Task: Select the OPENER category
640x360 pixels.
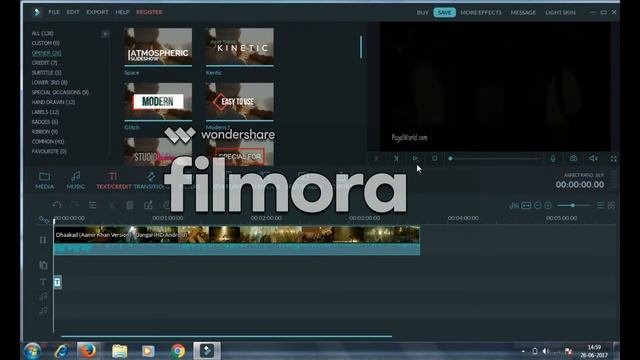Action: click(47, 53)
